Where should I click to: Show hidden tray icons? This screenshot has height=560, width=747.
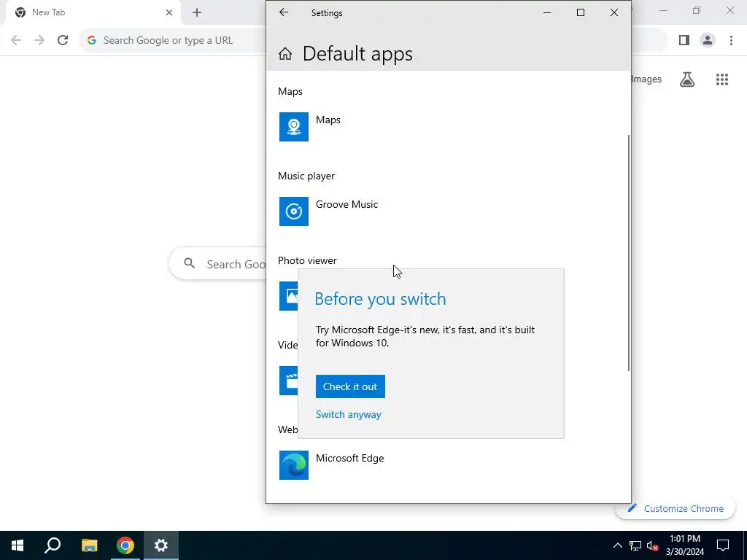click(617, 545)
